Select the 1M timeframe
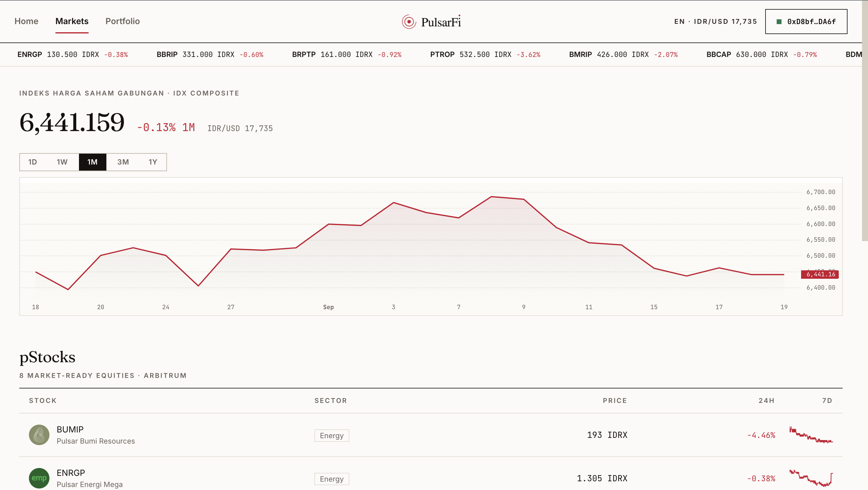868x490 pixels. click(x=92, y=162)
